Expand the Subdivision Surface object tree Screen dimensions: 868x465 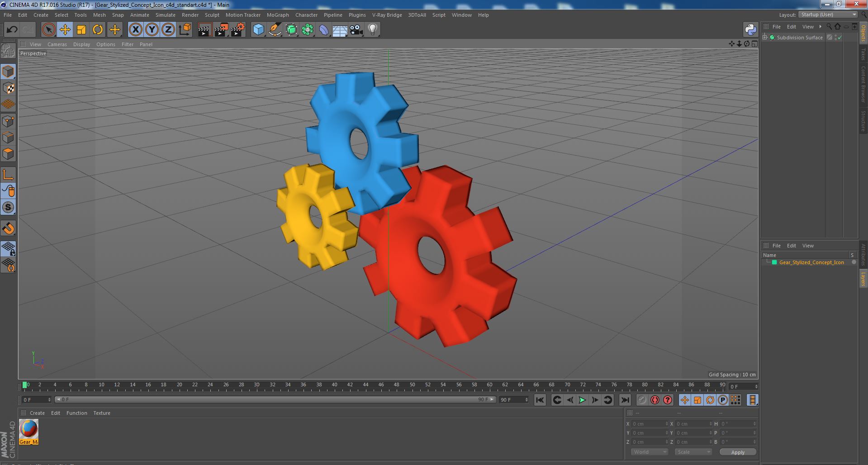765,38
